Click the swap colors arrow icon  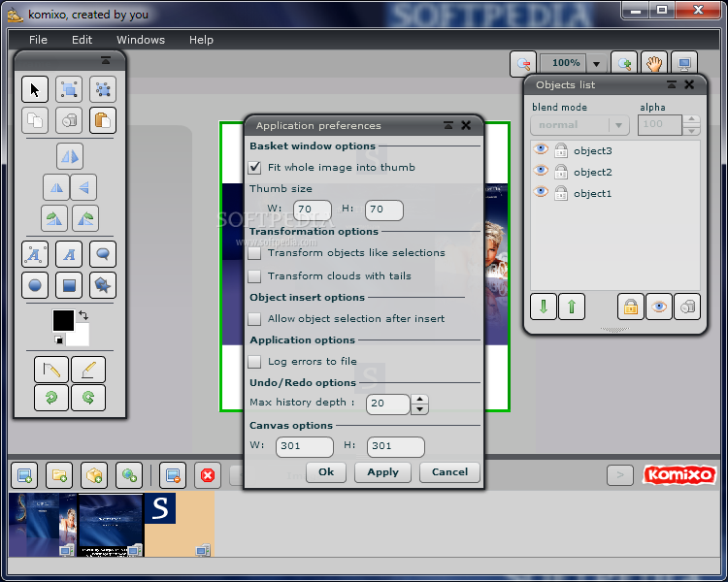pos(83,315)
